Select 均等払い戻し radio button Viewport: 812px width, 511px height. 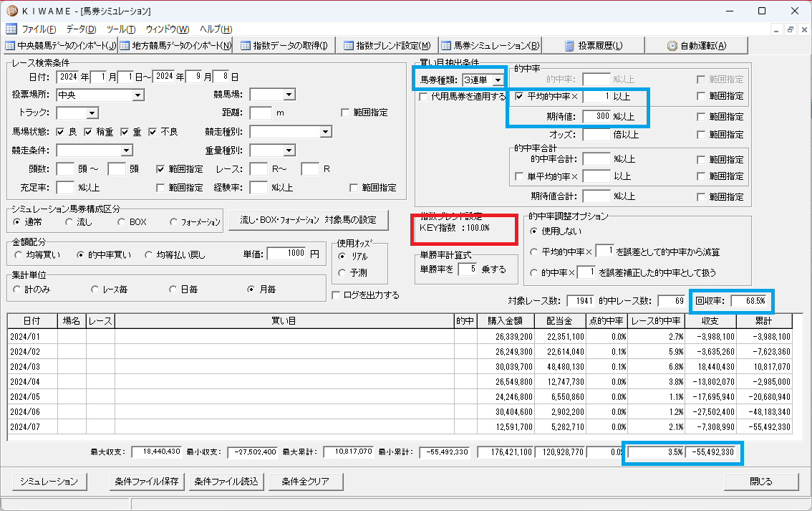[149, 254]
